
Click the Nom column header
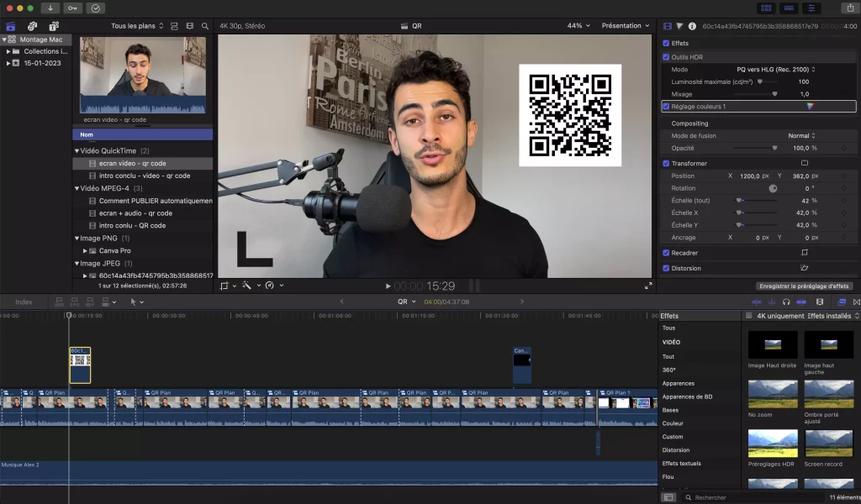142,134
